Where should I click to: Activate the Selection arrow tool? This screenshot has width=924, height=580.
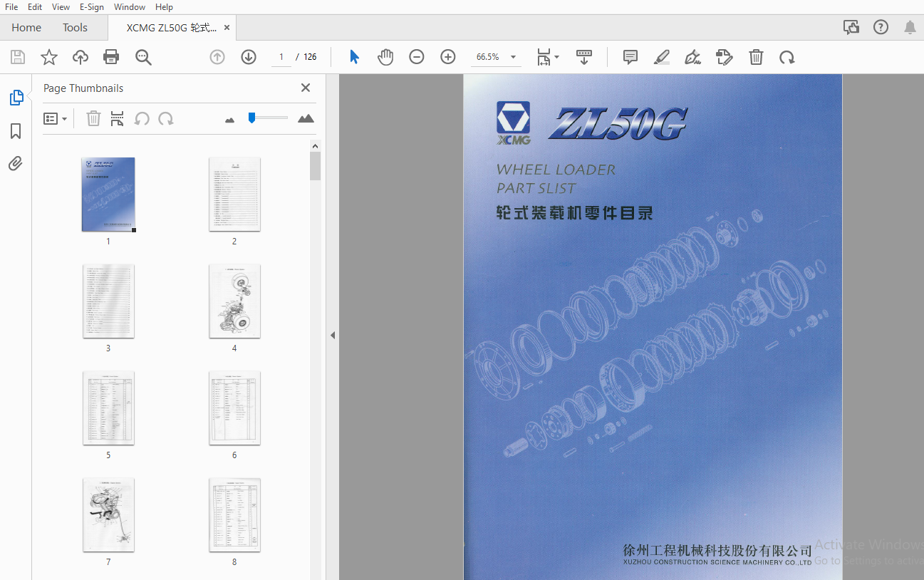(x=354, y=57)
